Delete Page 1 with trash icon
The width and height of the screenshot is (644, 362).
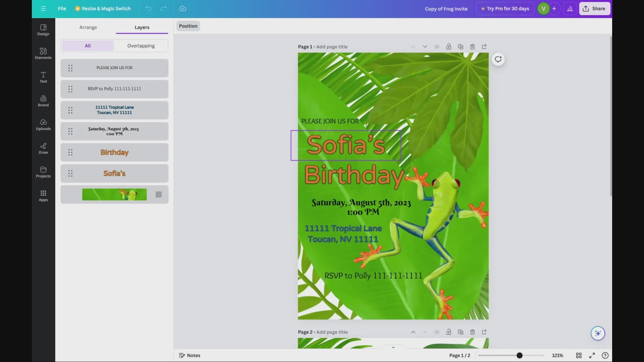472,47
